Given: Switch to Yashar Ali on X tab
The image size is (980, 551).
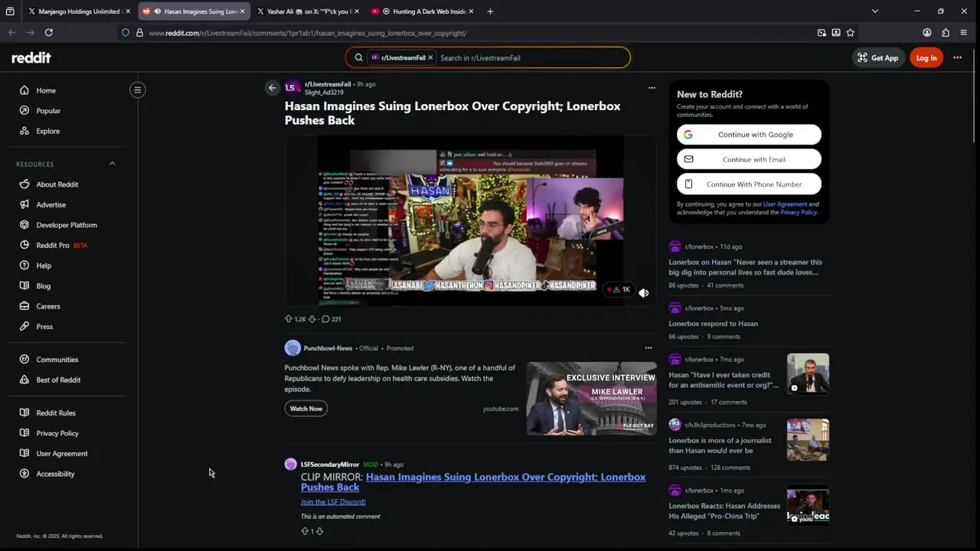Looking at the screenshot, I should (x=307, y=11).
